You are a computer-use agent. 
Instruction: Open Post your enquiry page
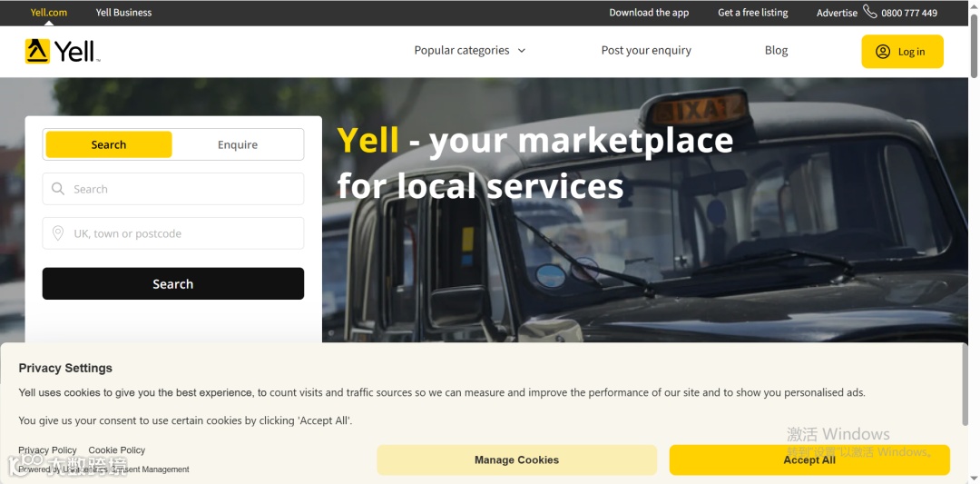(646, 51)
